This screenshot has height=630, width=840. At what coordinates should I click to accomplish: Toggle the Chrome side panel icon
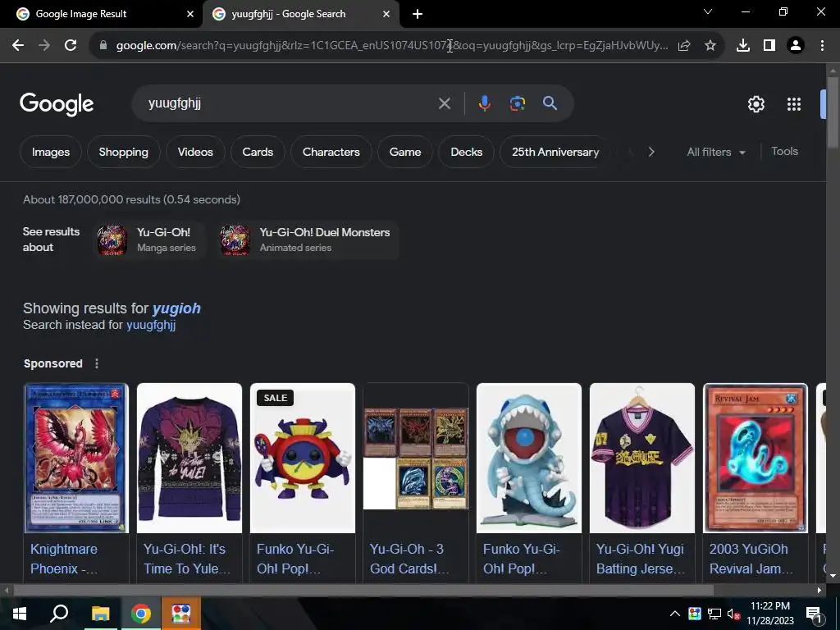pos(769,46)
